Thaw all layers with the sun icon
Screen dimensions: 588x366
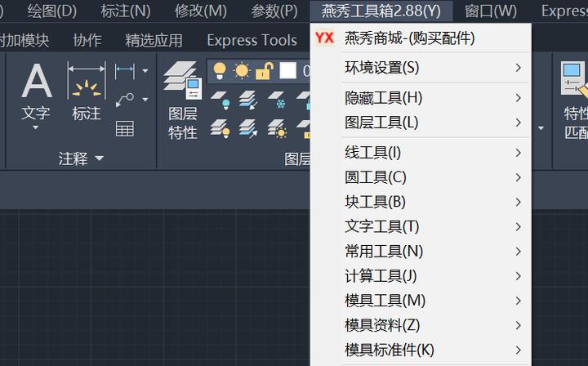coord(277,128)
